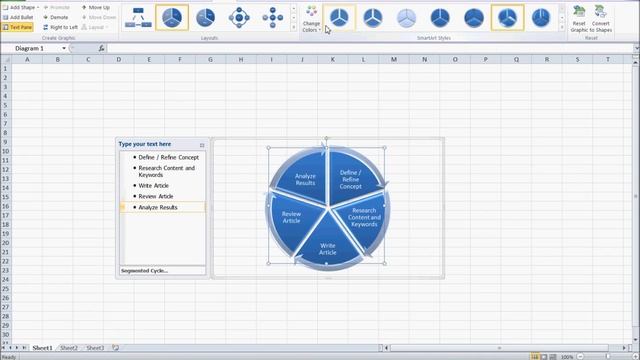The height and width of the screenshot is (360, 640).
Task: Click the Add Shape button
Action: coord(19,7)
